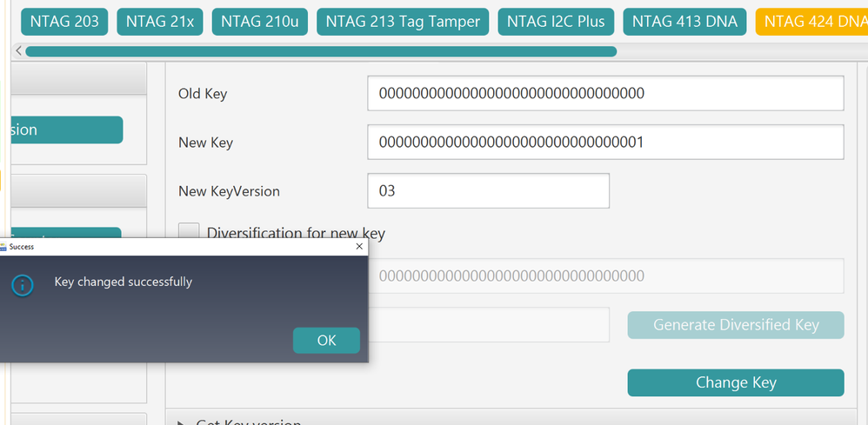The height and width of the screenshot is (425, 868).
Task: Enable Diversification for new key checkbox
Action: pyautogui.click(x=189, y=231)
